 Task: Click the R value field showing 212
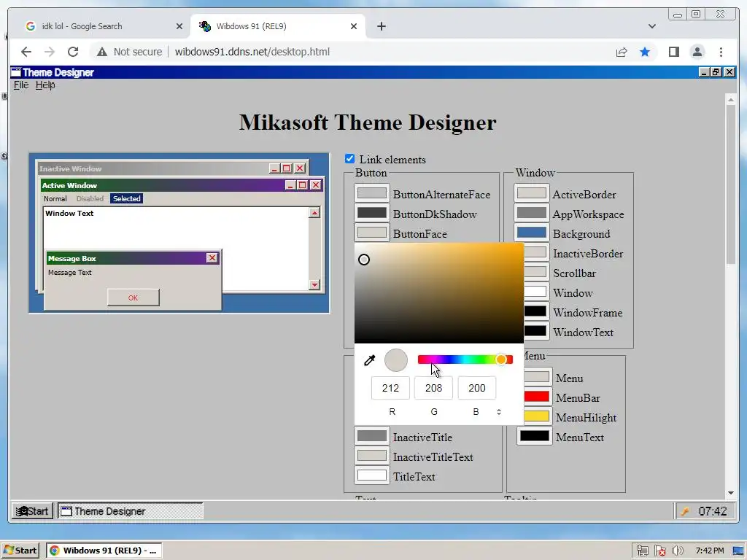(x=390, y=388)
